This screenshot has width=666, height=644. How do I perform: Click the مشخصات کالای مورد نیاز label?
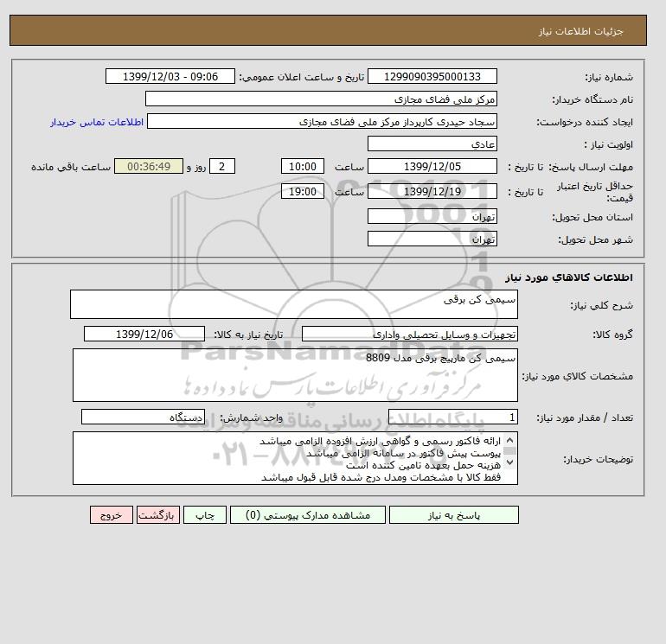pyautogui.click(x=578, y=376)
